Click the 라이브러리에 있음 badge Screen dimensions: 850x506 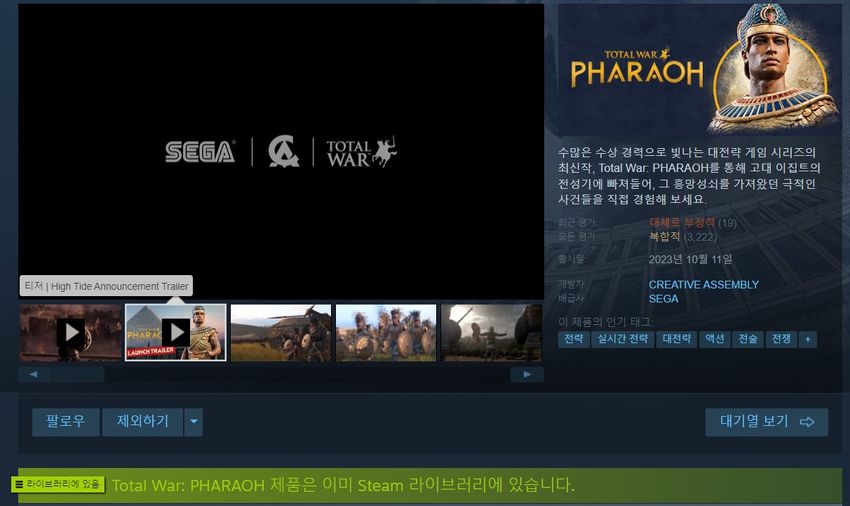click(x=58, y=484)
